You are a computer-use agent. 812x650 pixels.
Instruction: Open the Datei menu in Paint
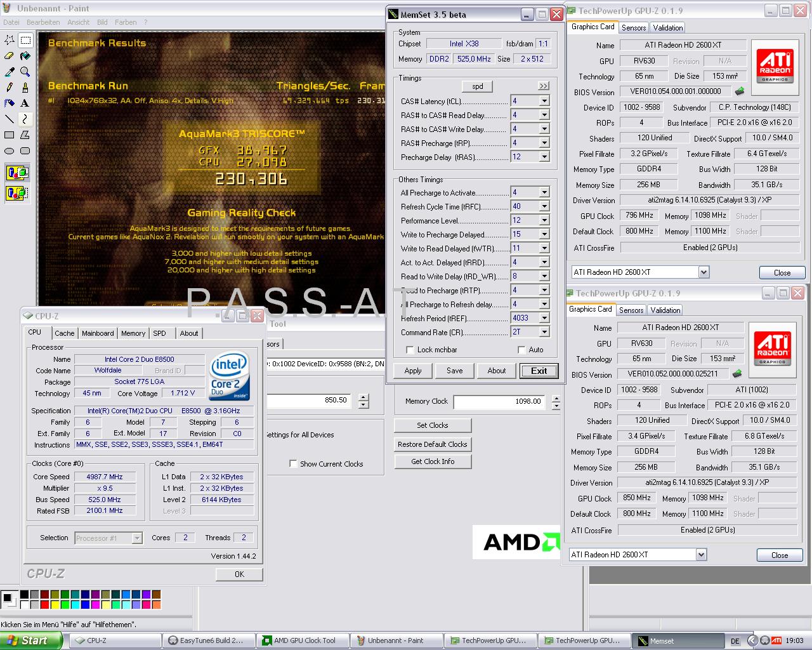[11, 22]
